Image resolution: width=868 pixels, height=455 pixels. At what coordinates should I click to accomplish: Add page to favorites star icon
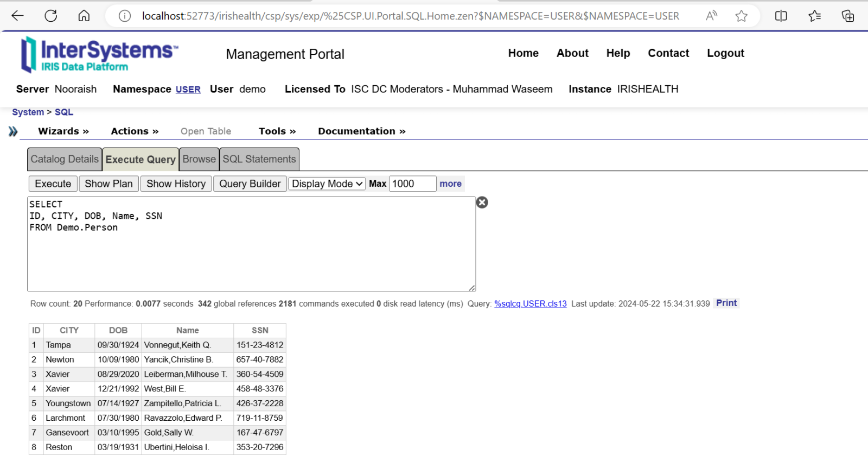(741, 16)
